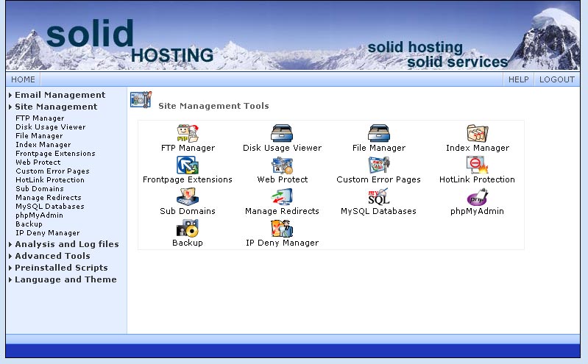
Task: Select the Index Manager icon
Action: [477, 133]
